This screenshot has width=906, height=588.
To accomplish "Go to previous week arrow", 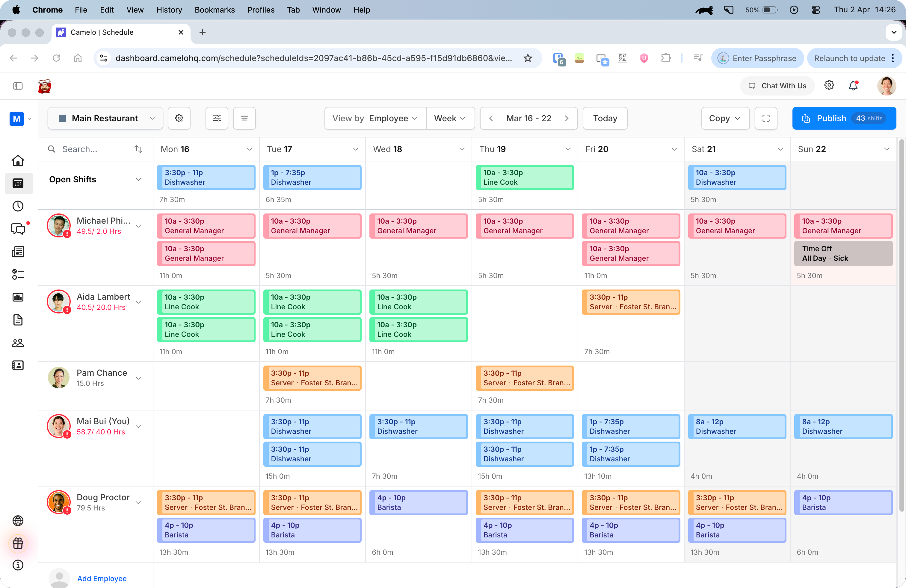I will (491, 118).
